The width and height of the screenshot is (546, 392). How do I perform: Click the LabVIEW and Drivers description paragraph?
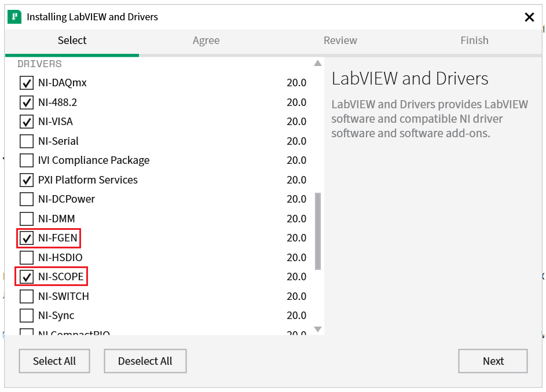430,119
